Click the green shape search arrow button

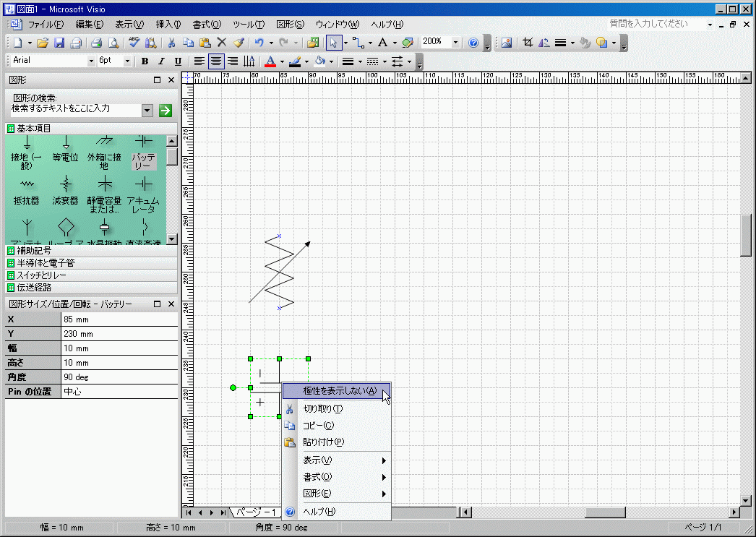tap(165, 111)
